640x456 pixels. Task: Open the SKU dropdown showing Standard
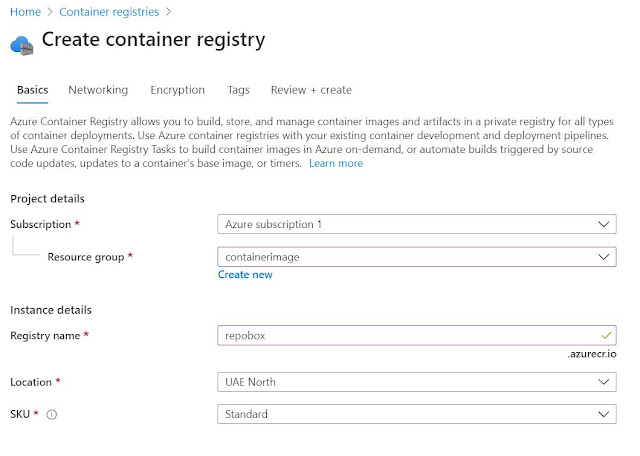pos(417,414)
